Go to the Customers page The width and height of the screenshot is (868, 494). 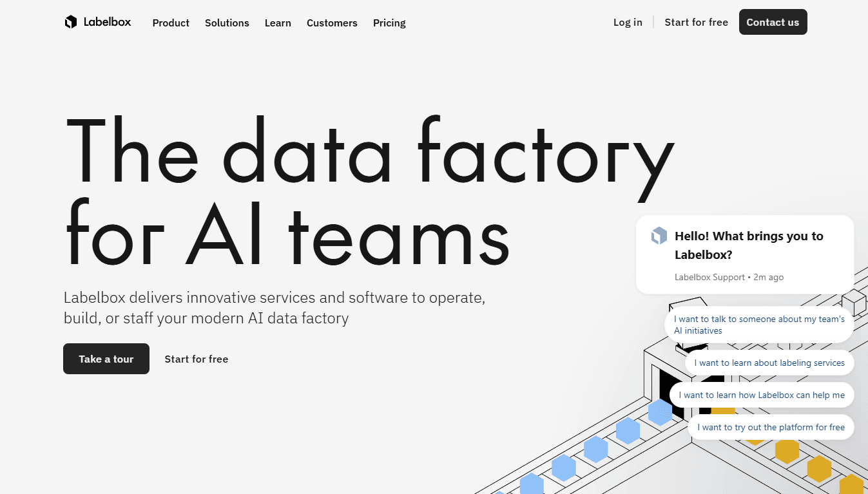(x=332, y=23)
